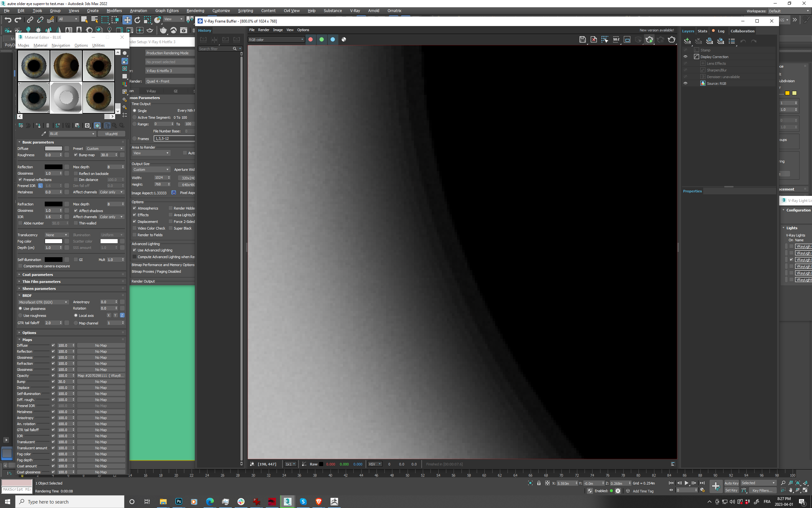Viewport: 812px width, 508px height.
Task: Switch to GI tab in Render Setup
Action: tap(176, 91)
